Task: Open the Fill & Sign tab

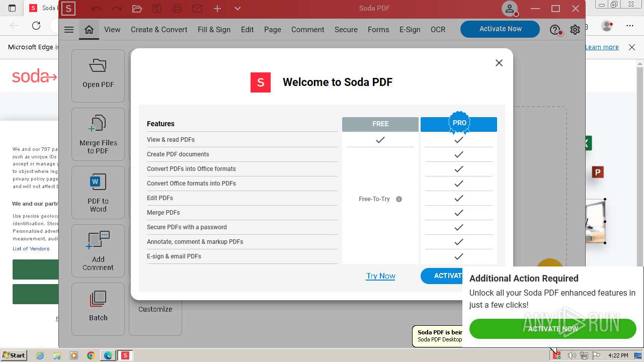Action: [214, 30]
